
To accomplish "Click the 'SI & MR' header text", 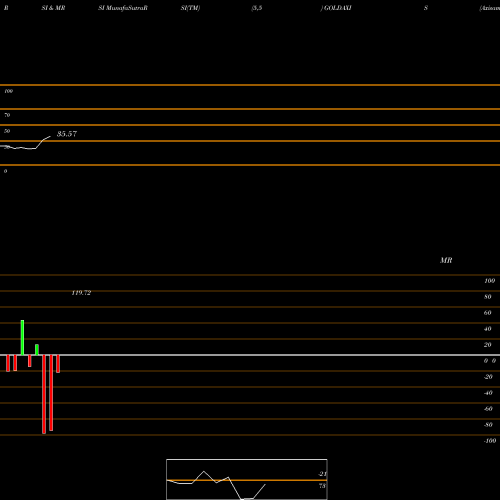I will point(53,8).
